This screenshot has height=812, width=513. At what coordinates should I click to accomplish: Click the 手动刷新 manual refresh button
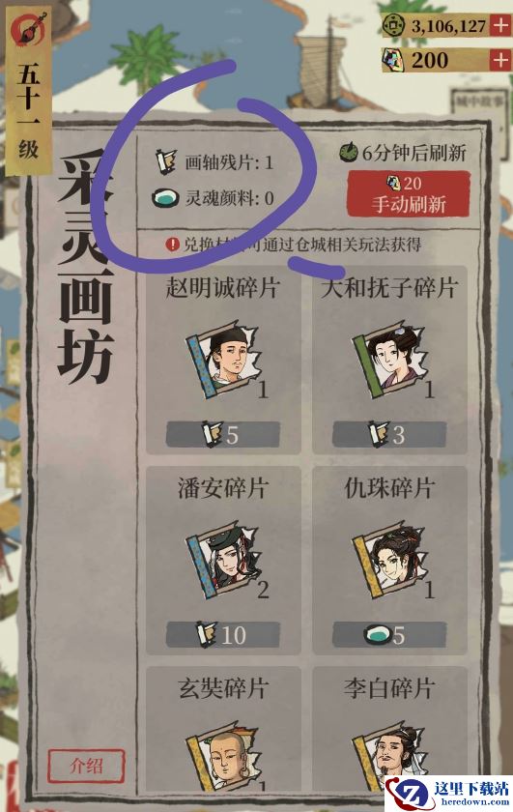tap(409, 194)
